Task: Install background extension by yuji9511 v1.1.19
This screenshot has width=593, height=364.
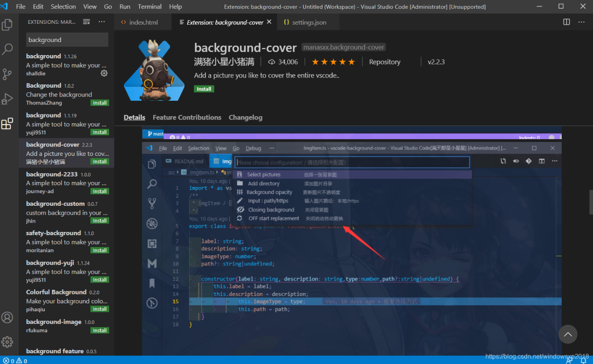Action: click(x=99, y=132)
